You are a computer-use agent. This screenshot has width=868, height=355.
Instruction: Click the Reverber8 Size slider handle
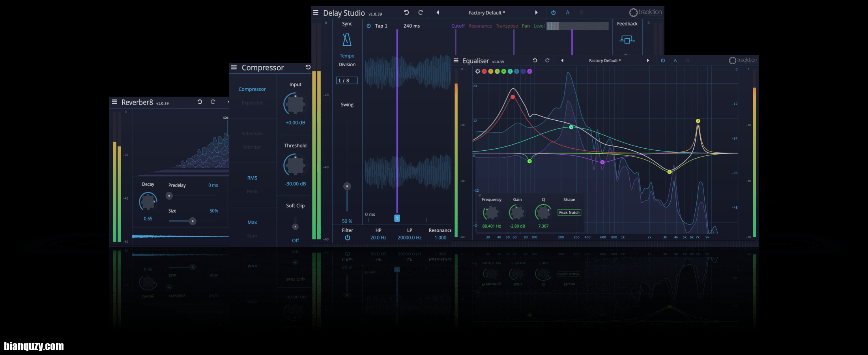point(193,221)
